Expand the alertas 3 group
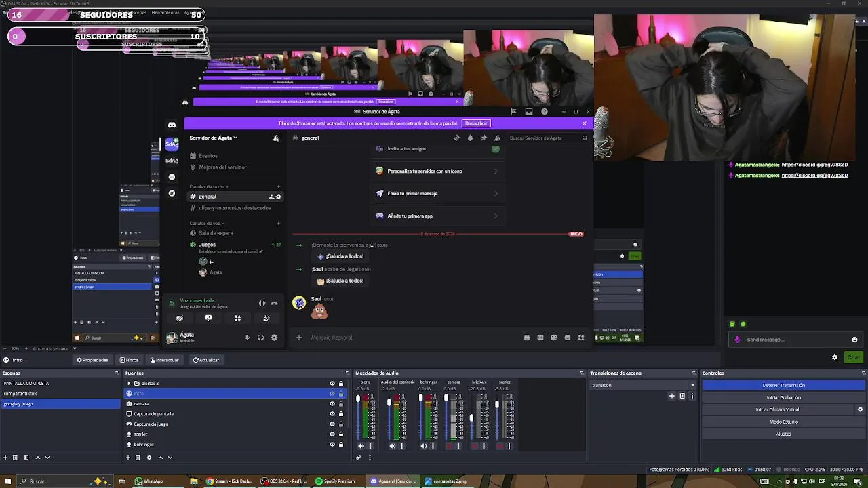 tap(129, 384)
